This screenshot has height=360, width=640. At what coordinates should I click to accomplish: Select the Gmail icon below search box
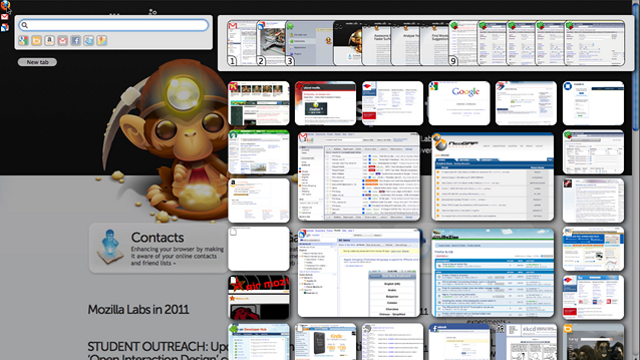62,40
